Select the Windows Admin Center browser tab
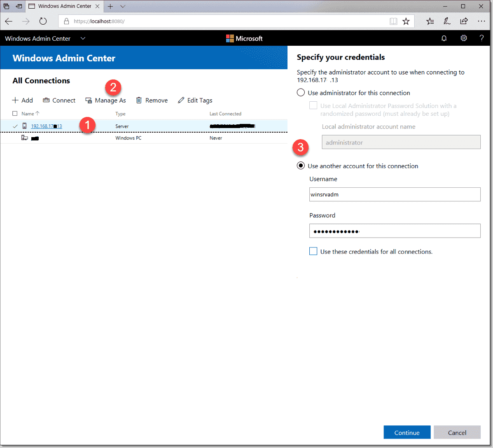The width and height of the screenshot is (493, 448). (64, 6)
